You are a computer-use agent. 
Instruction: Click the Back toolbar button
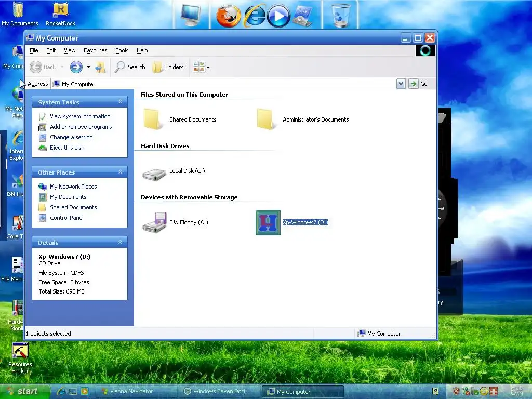tap(43, 67)
